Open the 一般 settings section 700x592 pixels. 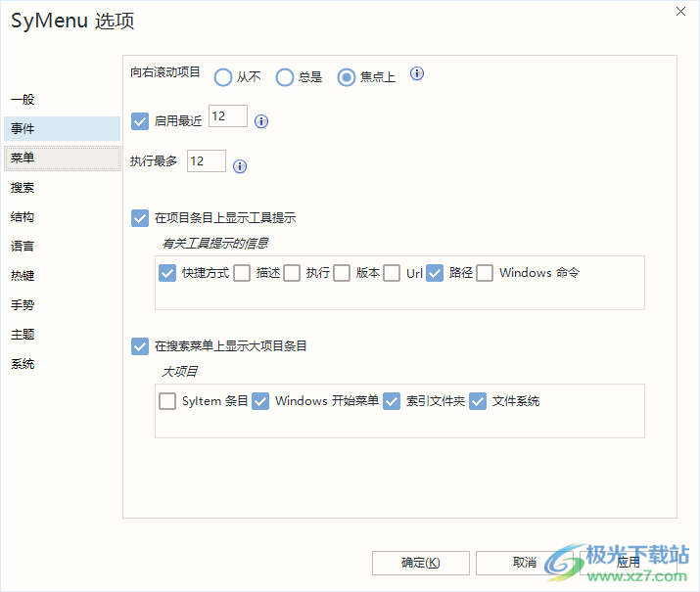point(62,100)
